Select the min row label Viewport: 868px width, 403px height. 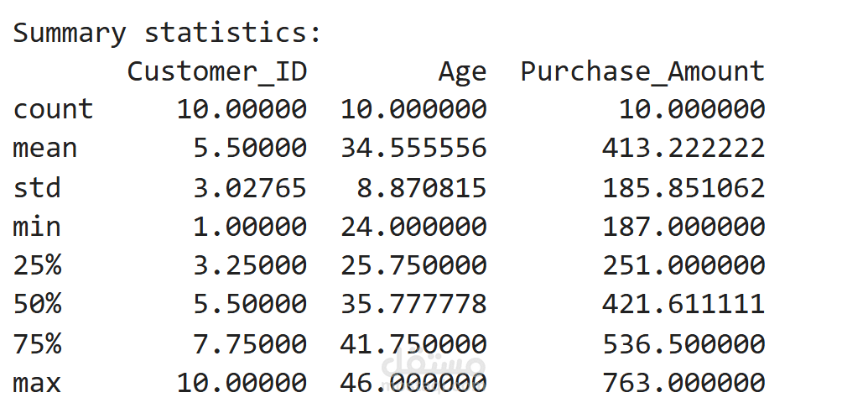37,227
